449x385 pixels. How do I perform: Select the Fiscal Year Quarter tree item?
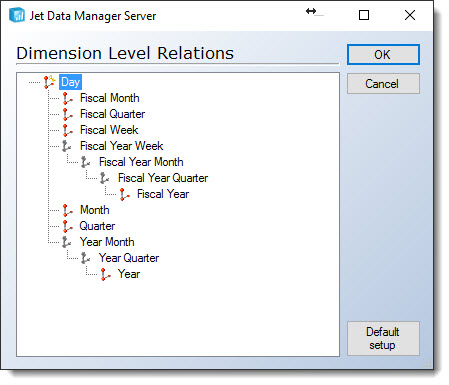pyautogui.click(x=163, y=178)
